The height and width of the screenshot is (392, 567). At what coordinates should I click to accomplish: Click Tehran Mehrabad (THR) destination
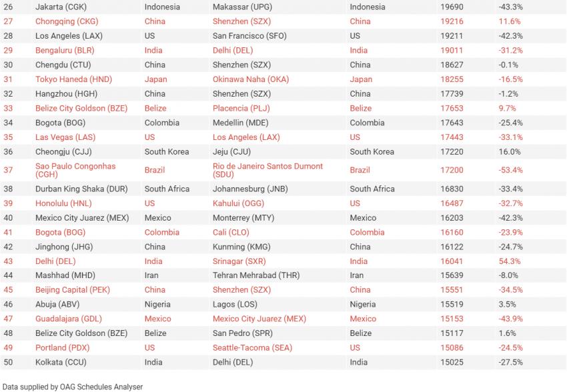[x=256, y=275]
